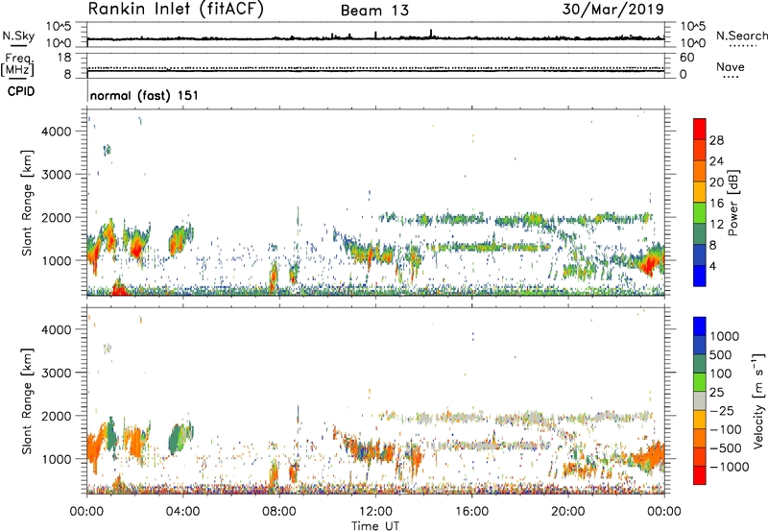Click the '4' Power color bar label
This screenshot has height=532, width=768.
tap(712, 266)
